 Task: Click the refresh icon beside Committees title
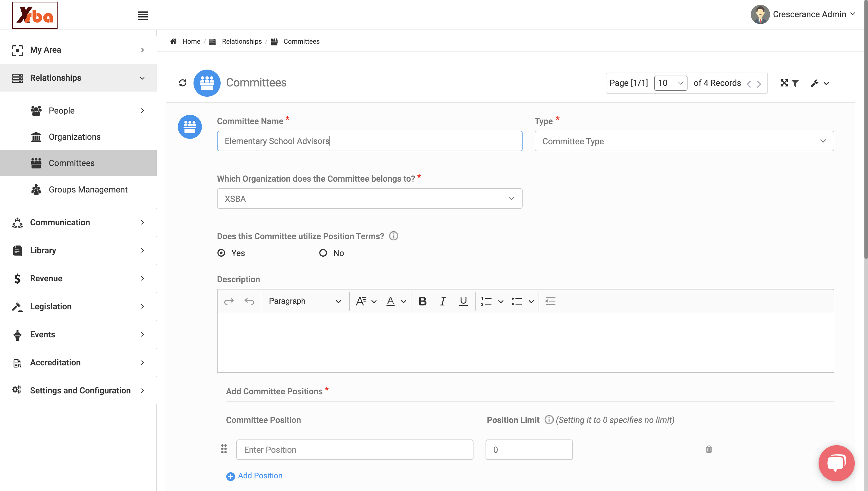coord(183,83)
